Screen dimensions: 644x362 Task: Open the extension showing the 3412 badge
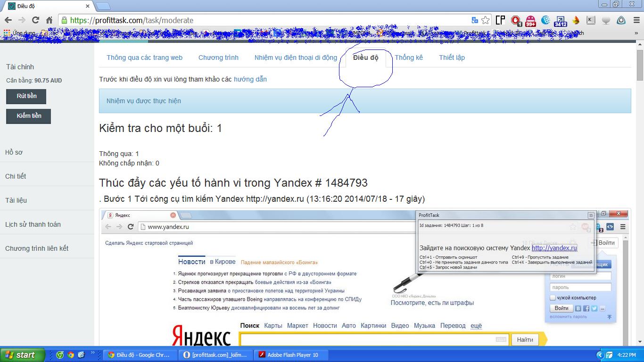[x=561, y=20]
